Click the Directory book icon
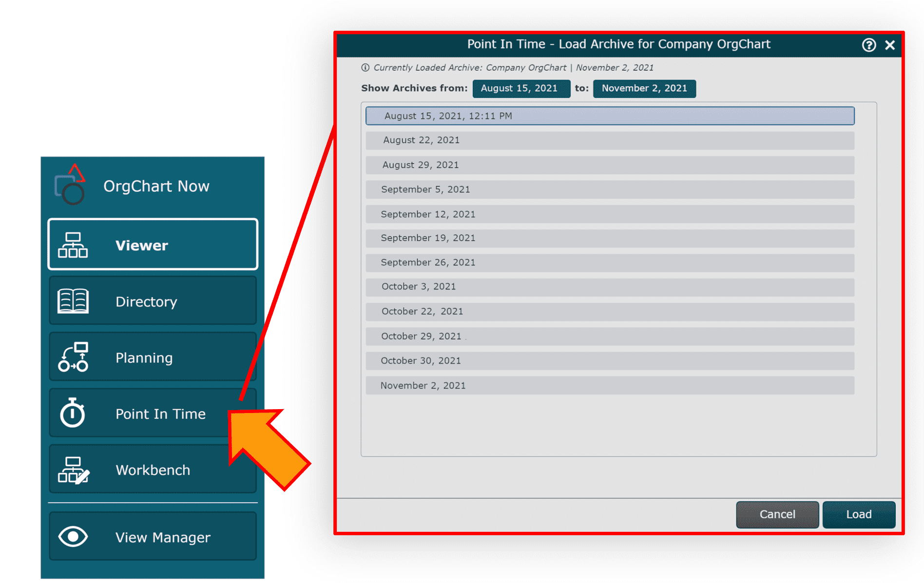 [x=73, y=301]
